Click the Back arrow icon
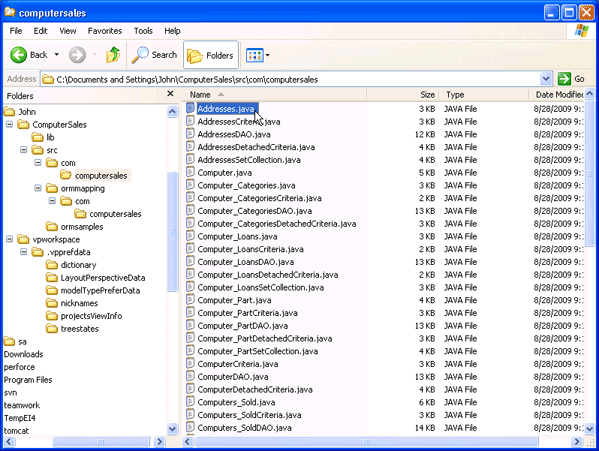 [18, 55]
